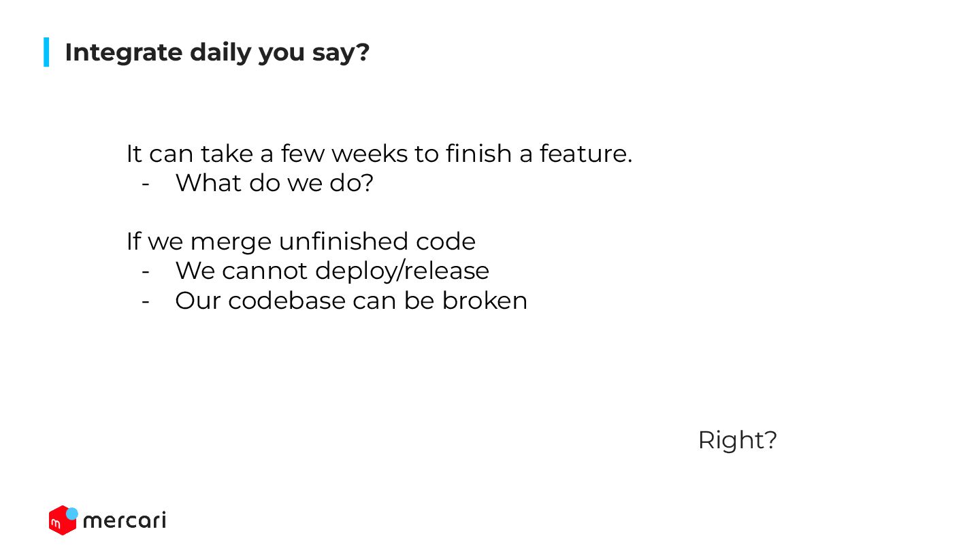The image size is (980, 551).
Task: Click 'If we merge unfinished code' text
Action: click(301, 241)
